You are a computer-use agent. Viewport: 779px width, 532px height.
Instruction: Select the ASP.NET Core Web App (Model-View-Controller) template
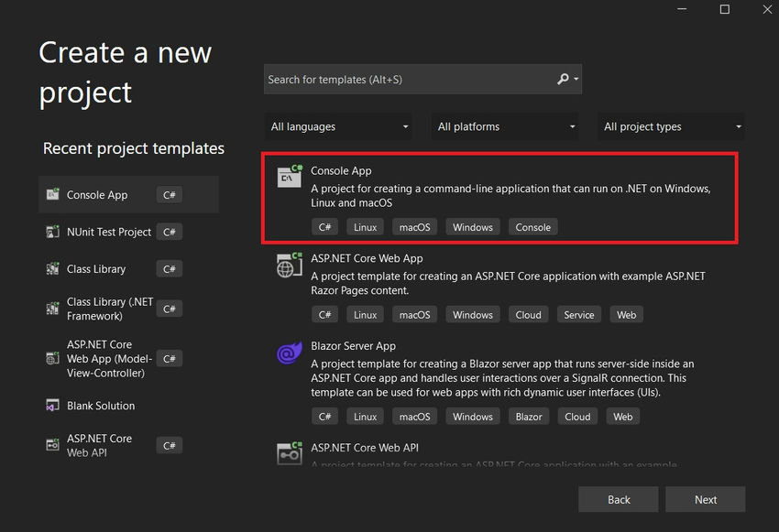pyautogui.click(x=101, y=358)
